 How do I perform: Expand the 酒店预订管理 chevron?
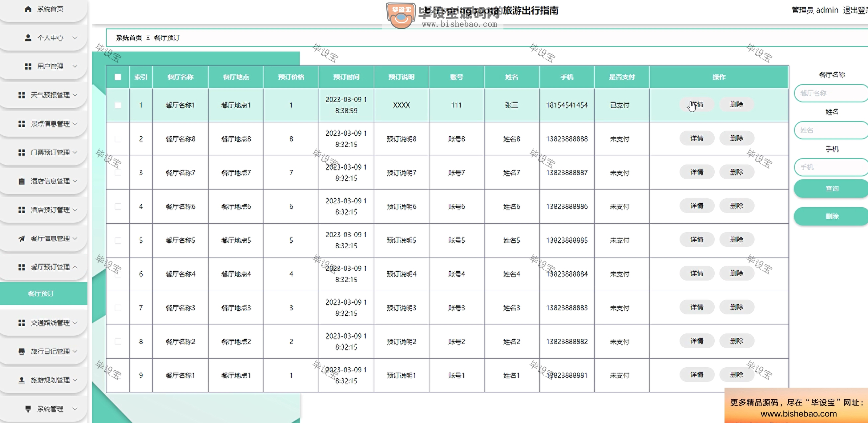(x=75, y=210)
